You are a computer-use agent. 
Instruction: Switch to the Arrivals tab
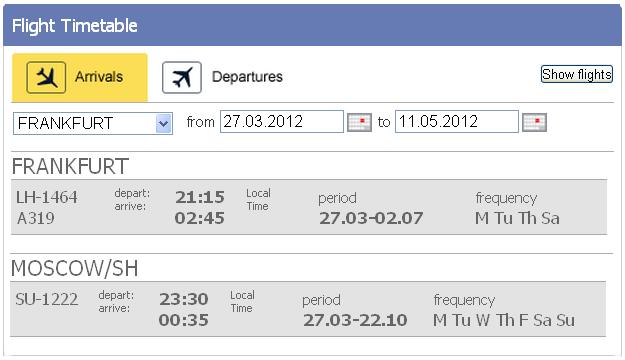[x=80, y=77]
